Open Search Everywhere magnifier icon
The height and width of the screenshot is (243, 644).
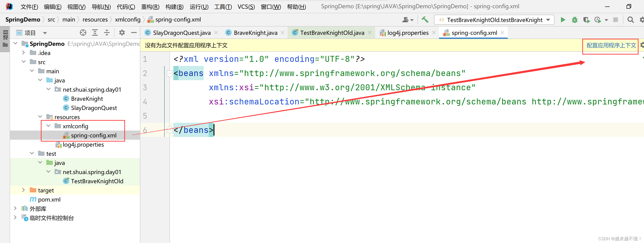(x=630, y=20)
